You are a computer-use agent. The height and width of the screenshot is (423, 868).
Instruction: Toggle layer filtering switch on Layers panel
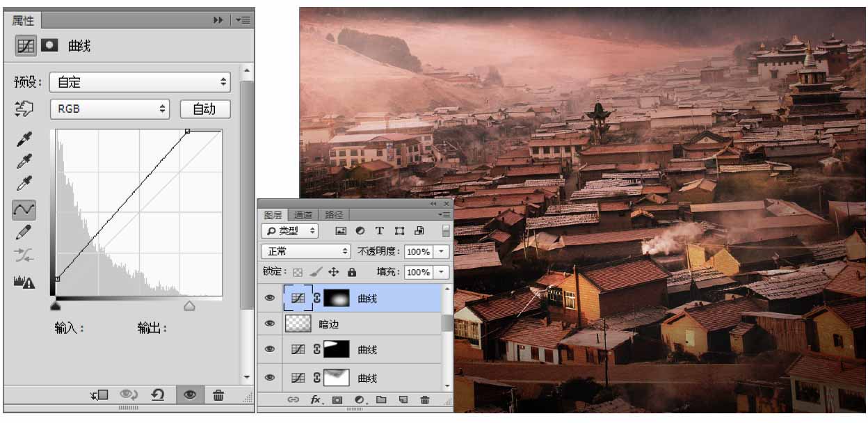pos(446,231)
